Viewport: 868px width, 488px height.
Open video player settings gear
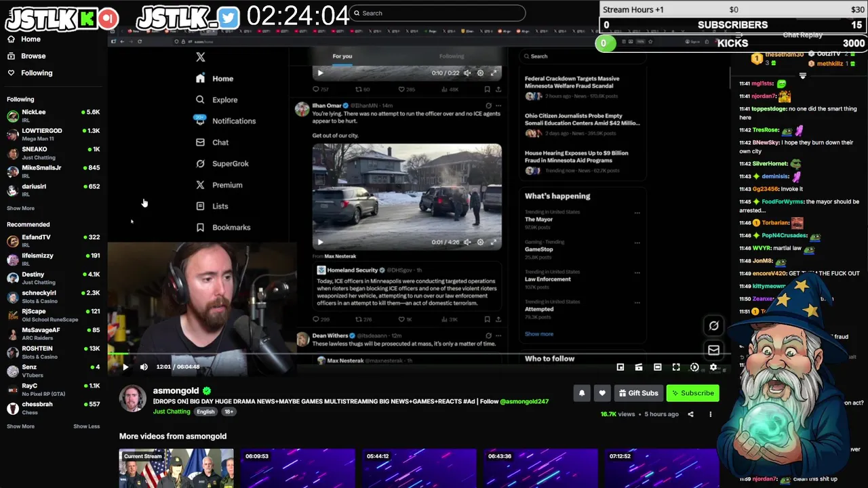coord(713,367)
